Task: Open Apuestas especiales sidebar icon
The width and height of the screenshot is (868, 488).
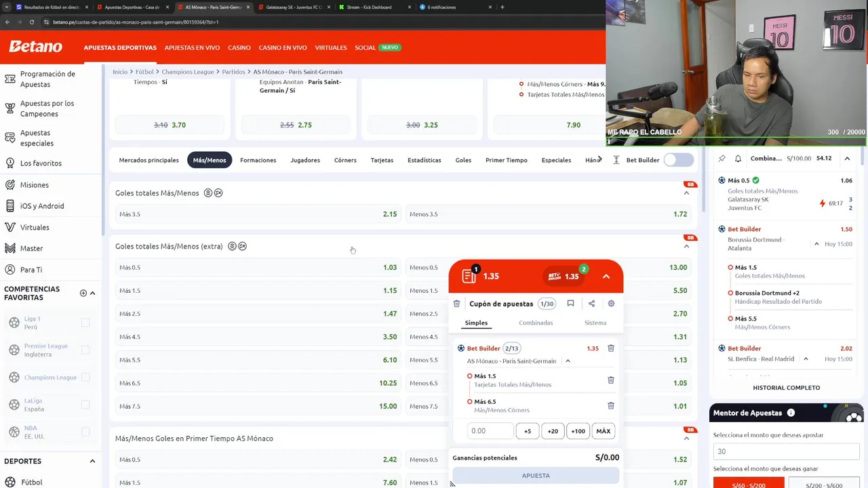Action: tap(10, 138)
